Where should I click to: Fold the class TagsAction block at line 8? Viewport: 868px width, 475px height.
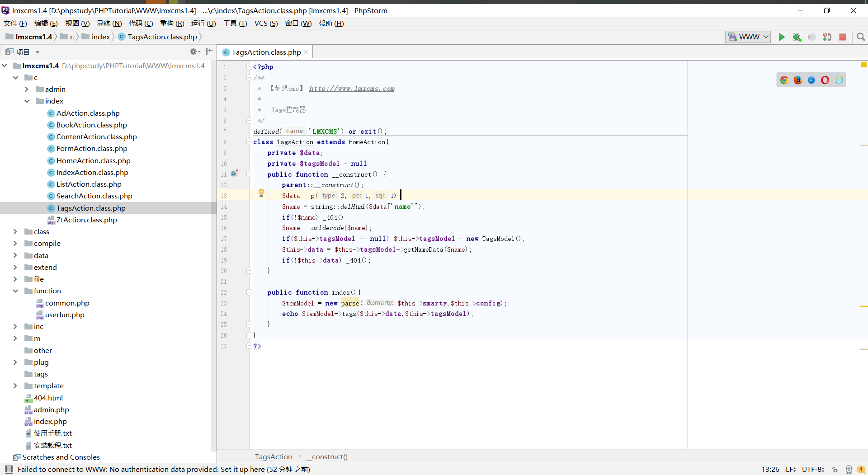(249, 142)
